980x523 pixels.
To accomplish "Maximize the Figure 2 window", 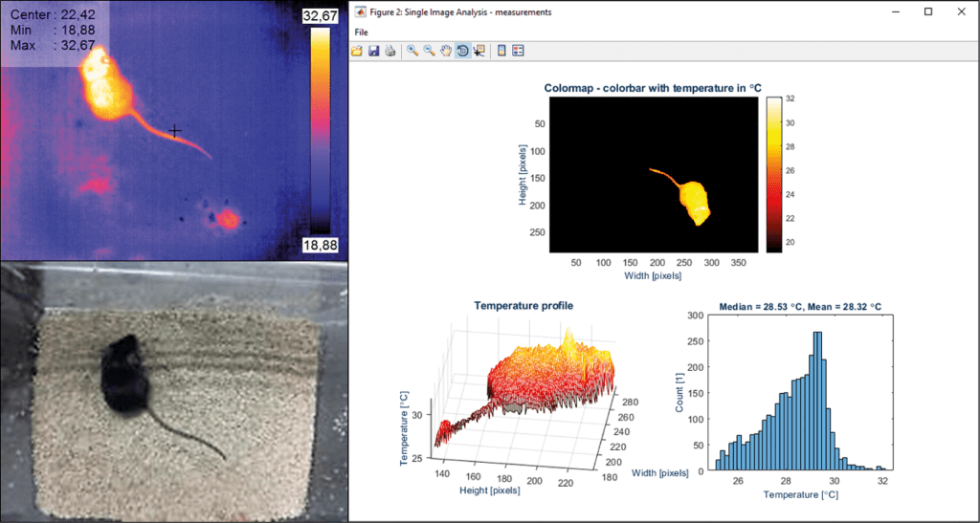I will (x=927, y=11).
